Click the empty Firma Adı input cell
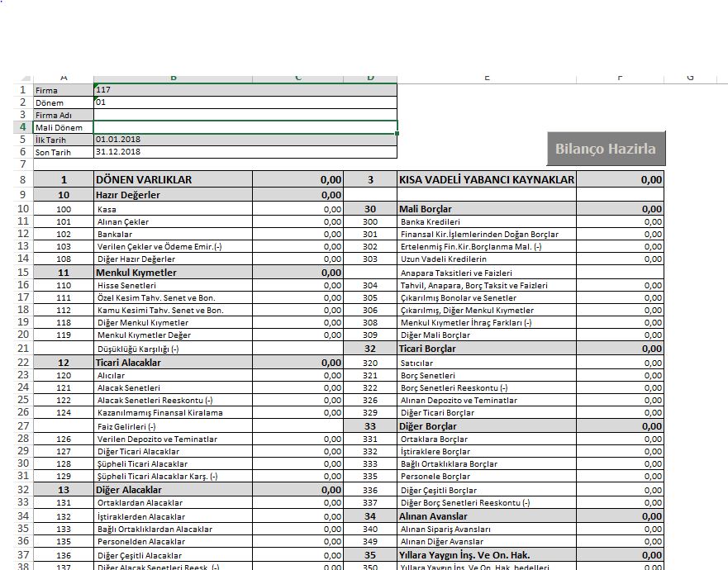Viewport: 728px width, 570px height. pos(245,115)
